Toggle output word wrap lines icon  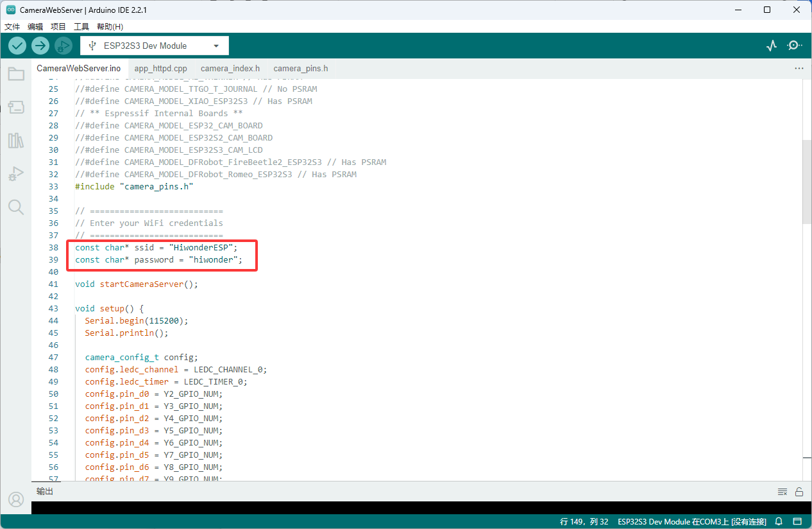tap(782, 492)
